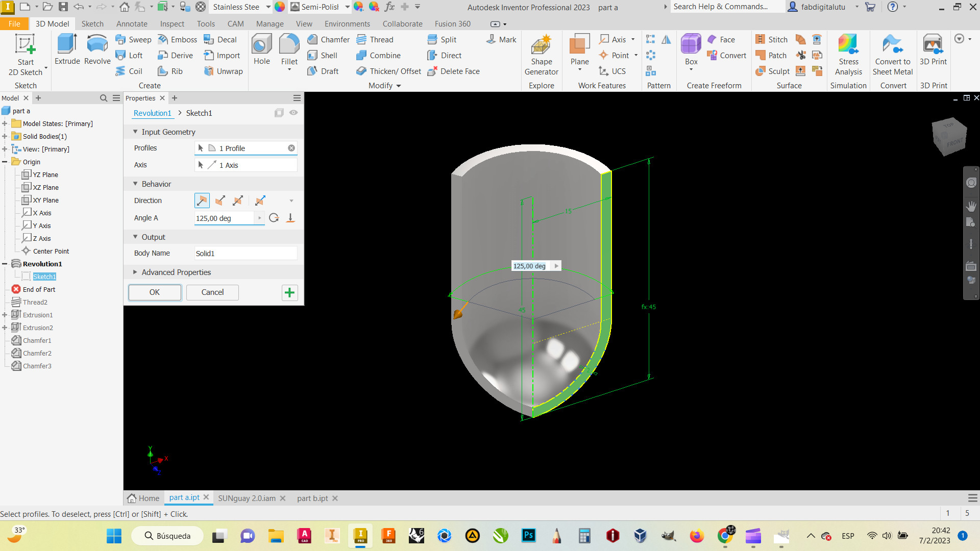Switch to the Annotate ribbon tab
Viewport: 980px width, 551px height.
(x=132, y=24)
